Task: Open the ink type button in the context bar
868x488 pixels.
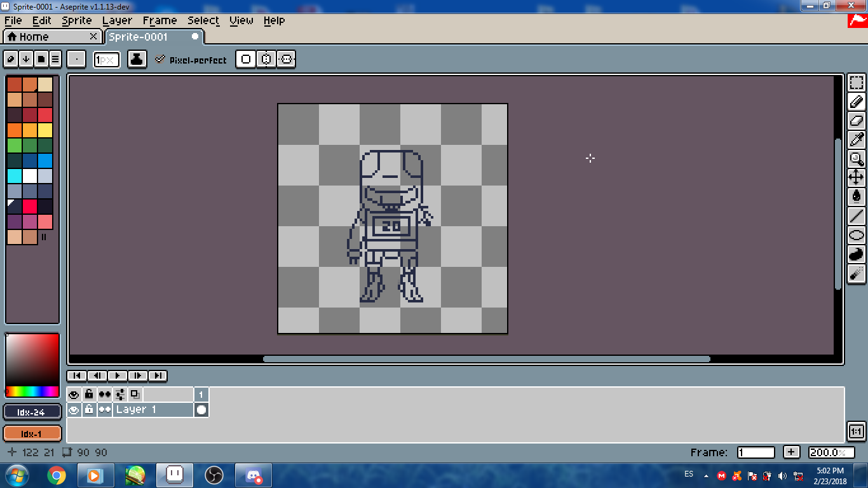Action: coord(137,60)
